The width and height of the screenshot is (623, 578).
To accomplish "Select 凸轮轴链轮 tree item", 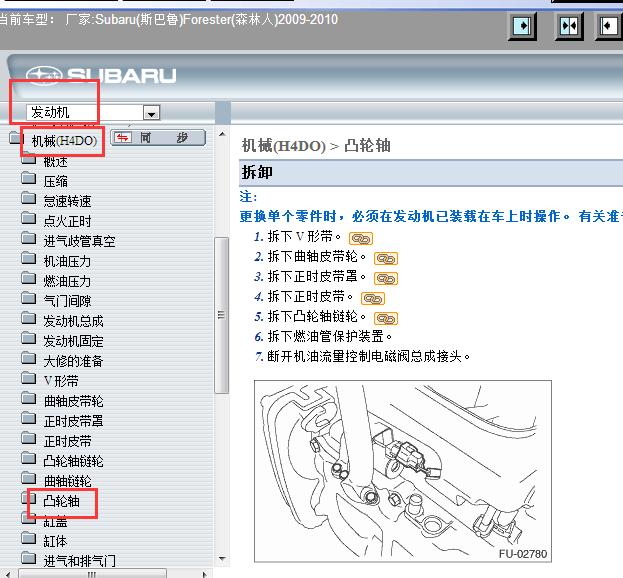I will 74,461.
